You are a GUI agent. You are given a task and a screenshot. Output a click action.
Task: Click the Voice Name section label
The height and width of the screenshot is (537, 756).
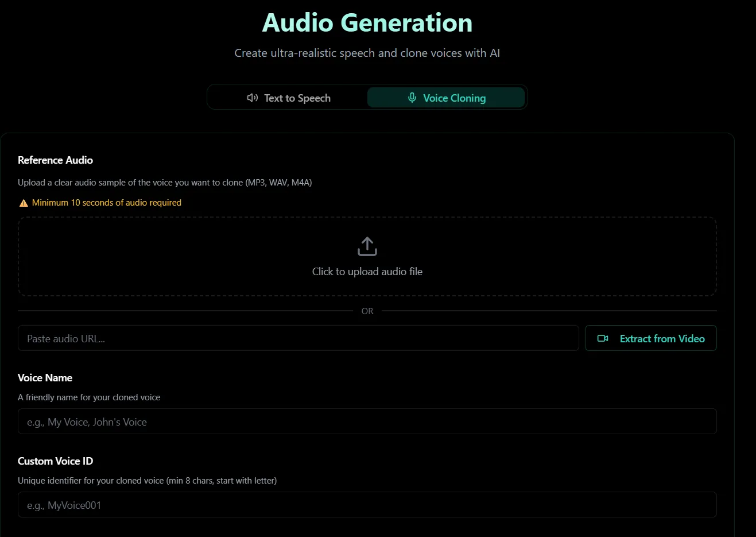[x=45, y=378]
